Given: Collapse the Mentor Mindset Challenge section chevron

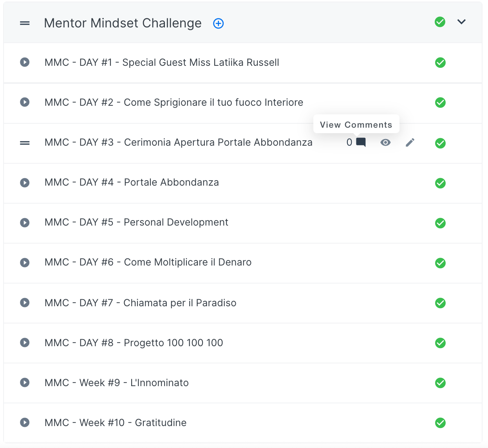Looking at the screenshot, I should (x=461, y=22).
